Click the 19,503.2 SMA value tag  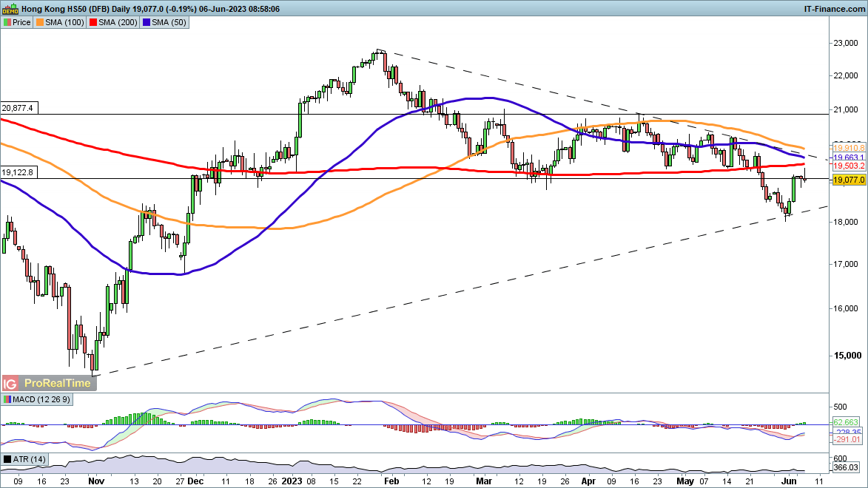click(x=849, y=166)
